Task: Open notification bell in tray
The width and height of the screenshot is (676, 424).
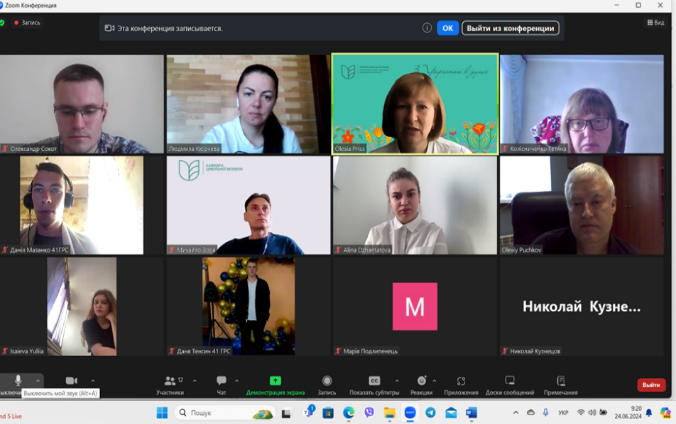Action: (649, 413)
